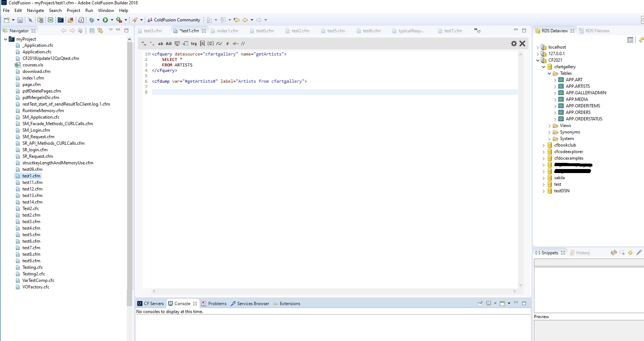The height and width of the screenshot is (341, 644).
Task: Open the Window menu
Action: click(106, 11)
